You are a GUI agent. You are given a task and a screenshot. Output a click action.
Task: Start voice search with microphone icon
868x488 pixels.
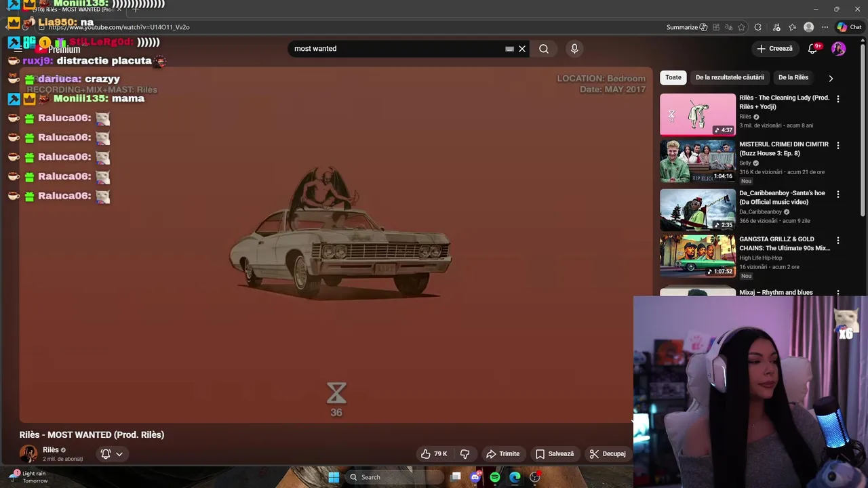[574, 49]
